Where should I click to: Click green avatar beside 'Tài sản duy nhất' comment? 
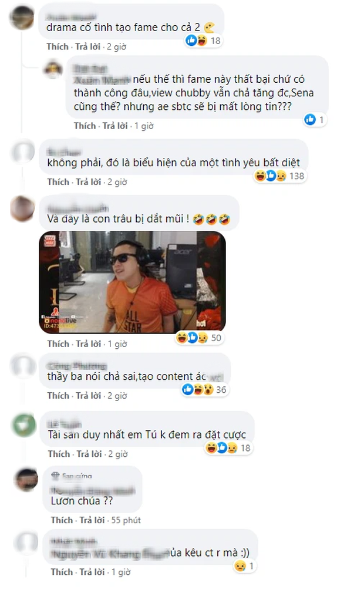[x=24, y=425]
